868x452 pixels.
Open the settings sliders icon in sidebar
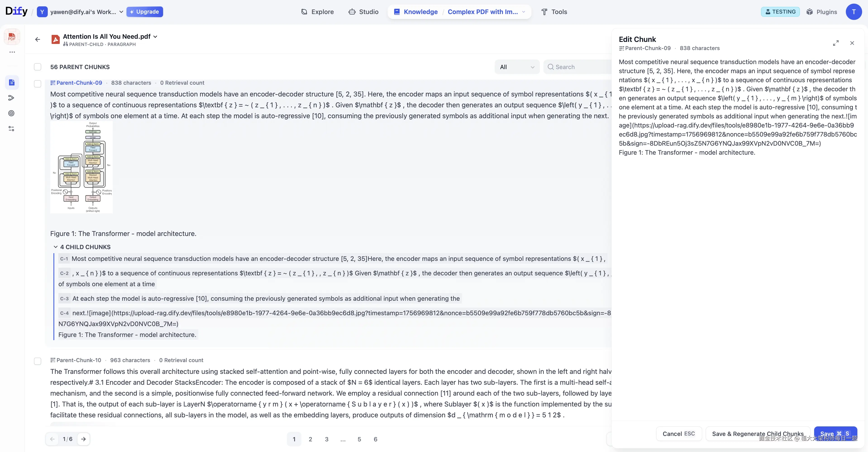[x=12, y=129]
